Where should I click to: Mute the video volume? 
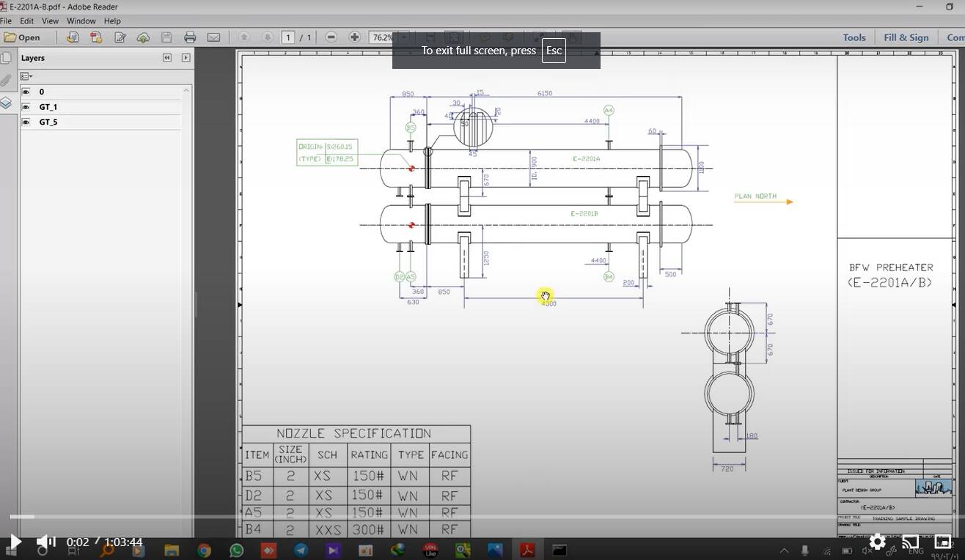[46, 542]
